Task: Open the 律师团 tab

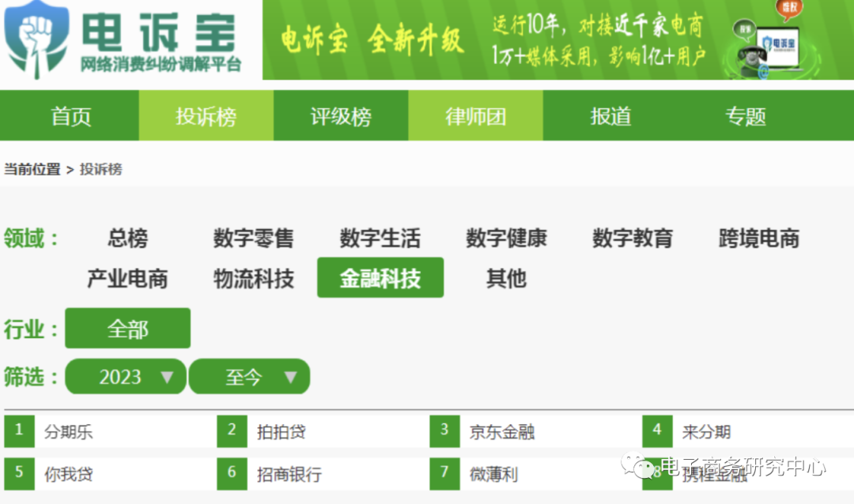Action: tap(475, 115)
